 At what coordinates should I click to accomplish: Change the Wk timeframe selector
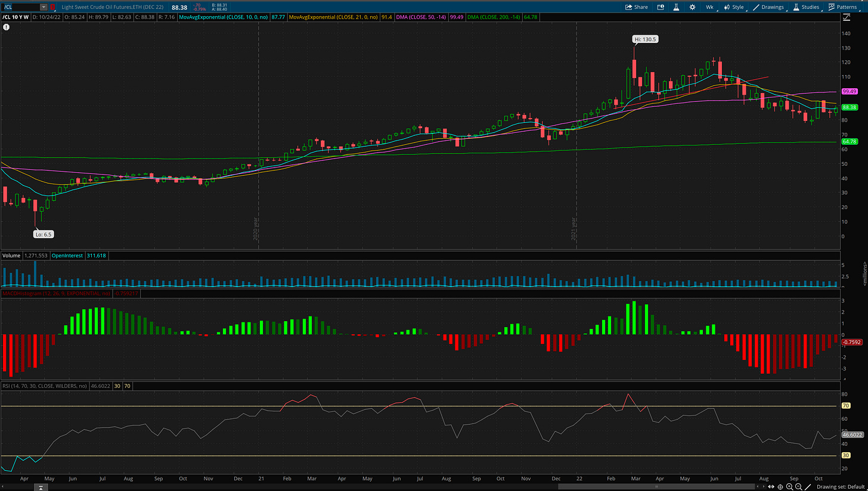[709, 7]
